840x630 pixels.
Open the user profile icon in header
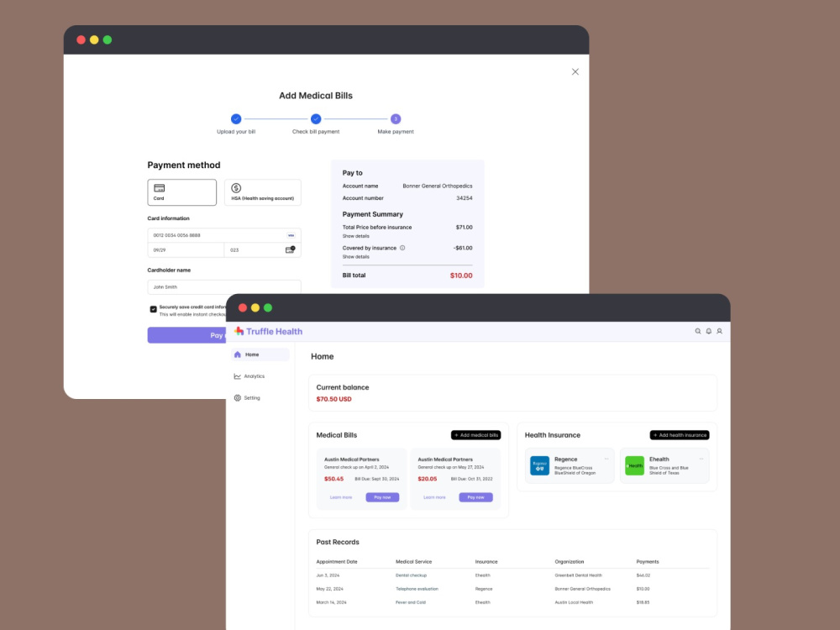720,331
